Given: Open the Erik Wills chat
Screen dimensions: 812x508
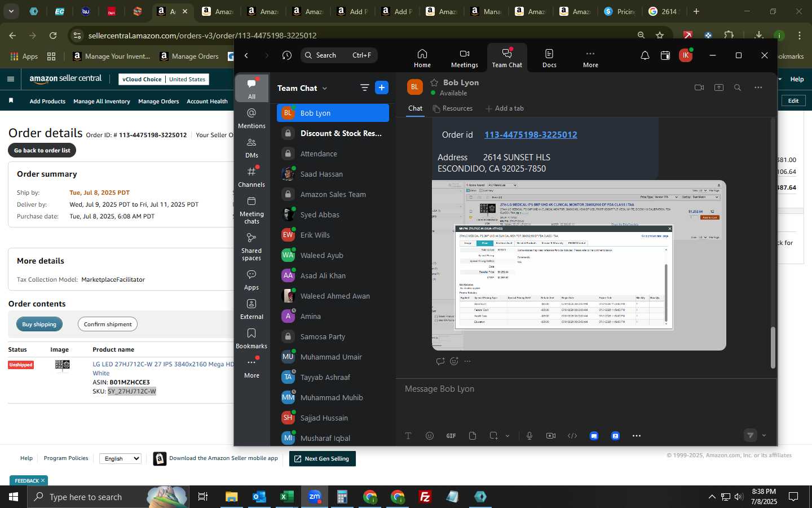Looking at the screenshot, I should coord(333,235).
